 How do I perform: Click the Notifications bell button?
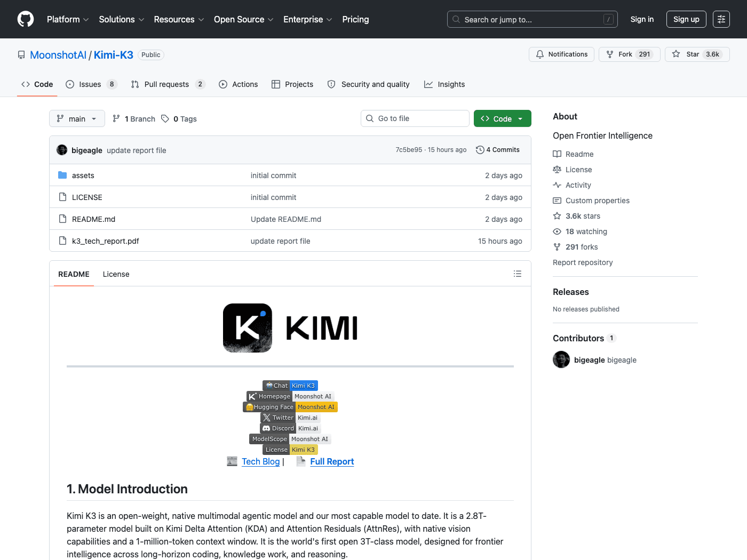[561, 54]
